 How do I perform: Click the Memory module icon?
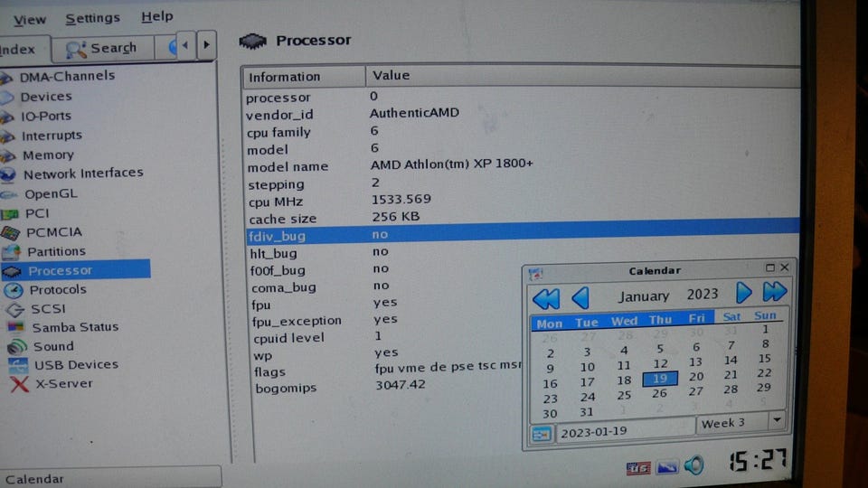pyautogui.click(x=7, y=156)
